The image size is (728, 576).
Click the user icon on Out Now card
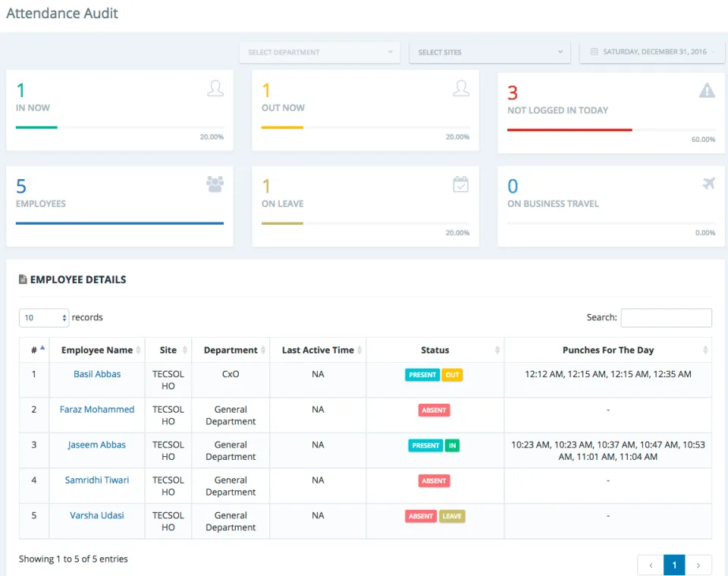click(x=461, y=88)
